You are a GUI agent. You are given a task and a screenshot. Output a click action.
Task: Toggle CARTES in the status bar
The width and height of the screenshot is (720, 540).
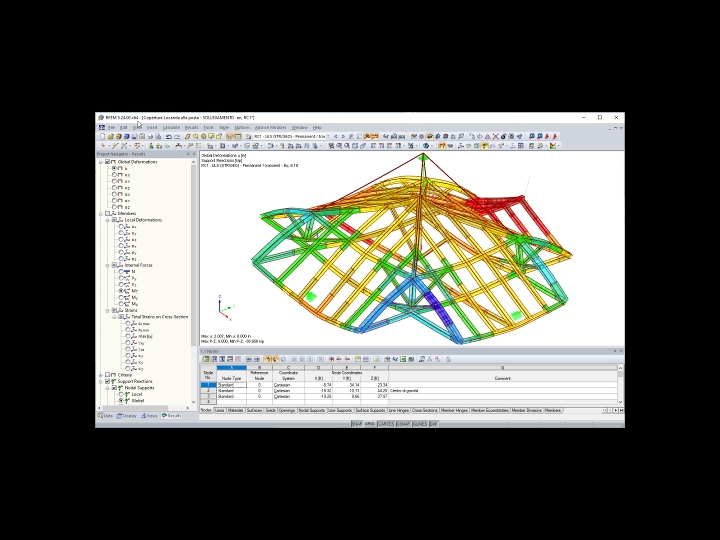point(386,424)
